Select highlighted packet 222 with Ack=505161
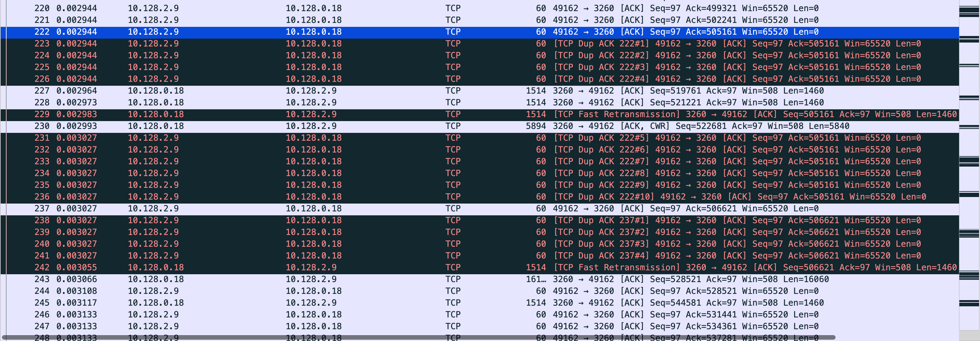The width and height of the screenshot is (980, 341). point(479,32)
